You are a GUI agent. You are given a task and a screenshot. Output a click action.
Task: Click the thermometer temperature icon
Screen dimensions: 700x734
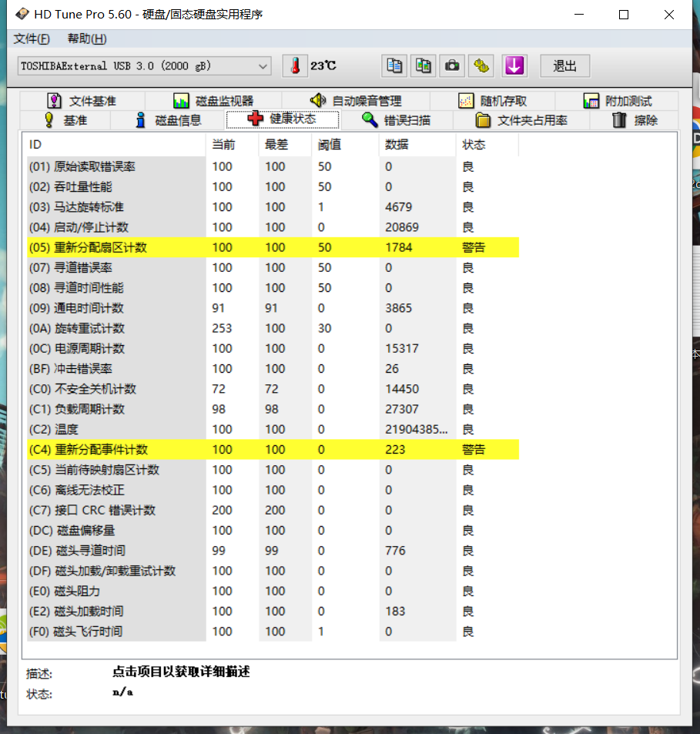click(294, 66)
